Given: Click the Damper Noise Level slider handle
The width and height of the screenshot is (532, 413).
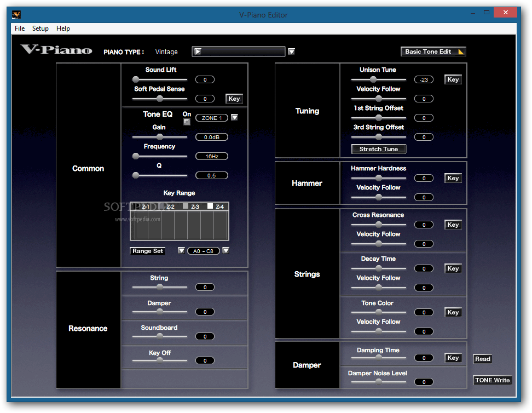Looking at the screenshot, I should [379, 382].
